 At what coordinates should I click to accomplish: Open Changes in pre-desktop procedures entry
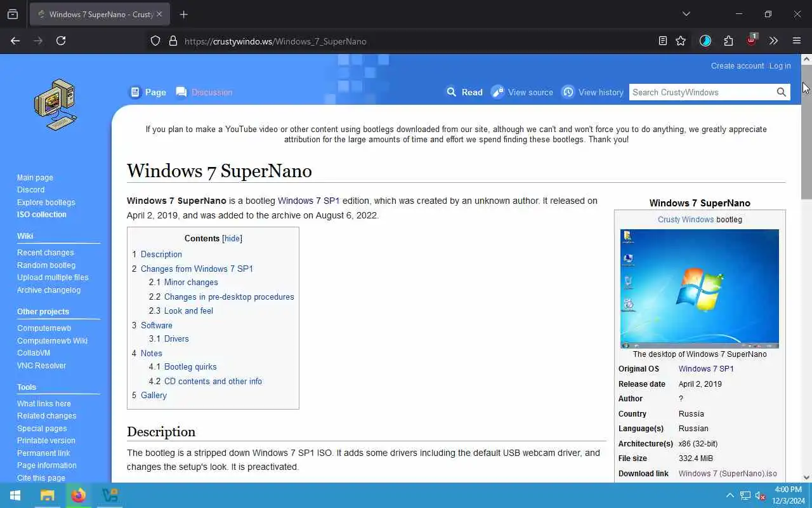point(229,297)
